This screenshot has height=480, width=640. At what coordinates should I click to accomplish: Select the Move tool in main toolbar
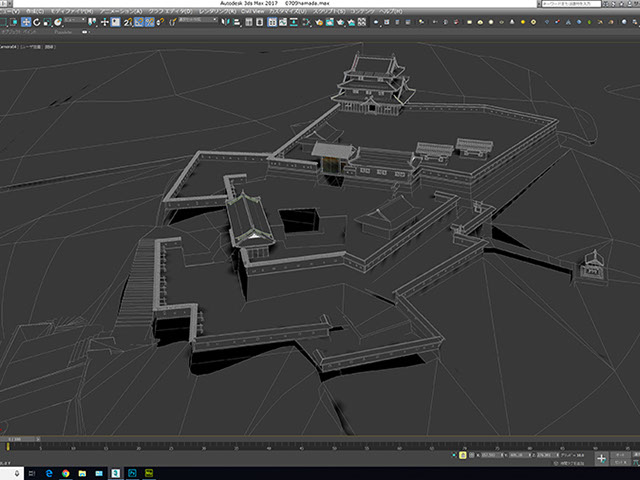coord(24,21)
